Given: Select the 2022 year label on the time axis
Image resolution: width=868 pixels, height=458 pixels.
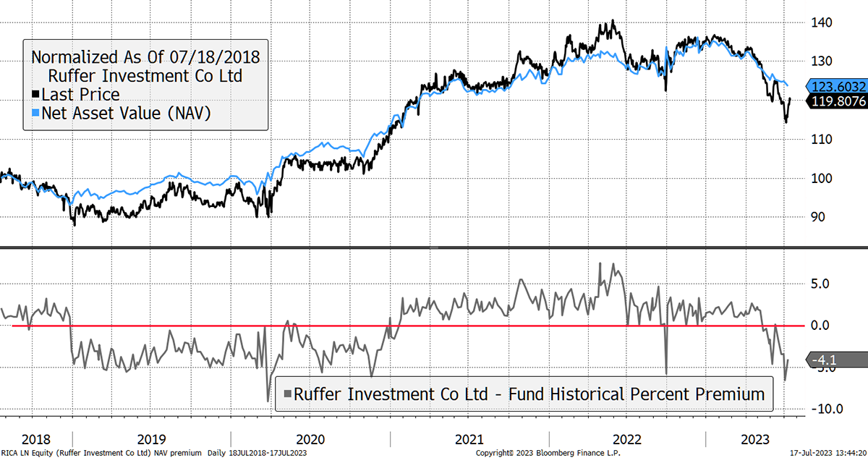Looking at the screenshot, I should pos(628,440).
